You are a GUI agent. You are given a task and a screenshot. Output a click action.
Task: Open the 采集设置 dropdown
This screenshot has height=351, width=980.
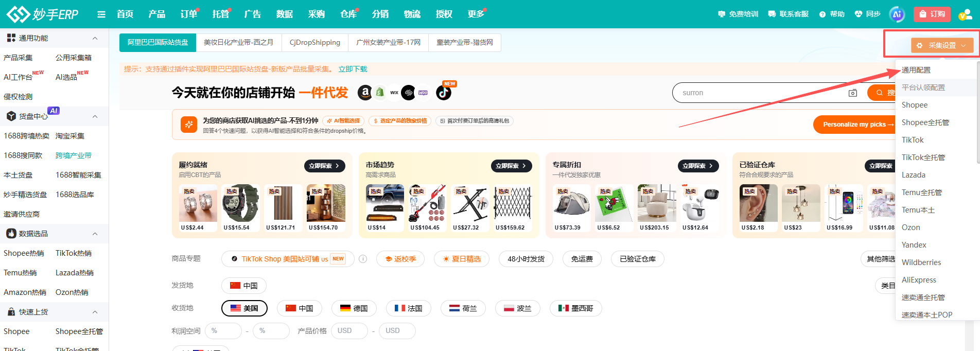coord(942,45)
